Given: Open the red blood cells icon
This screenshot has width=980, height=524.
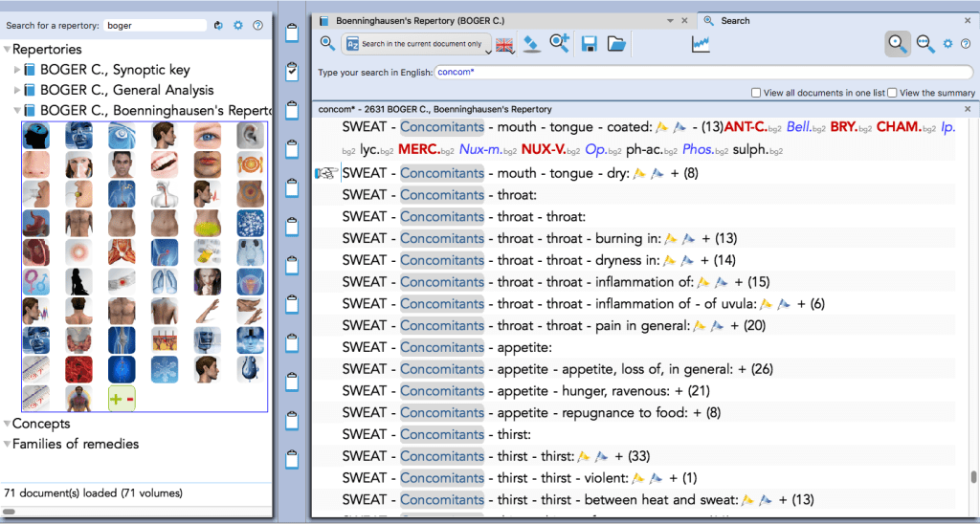Looking at the screenshot, I should (x=78, y=369).
